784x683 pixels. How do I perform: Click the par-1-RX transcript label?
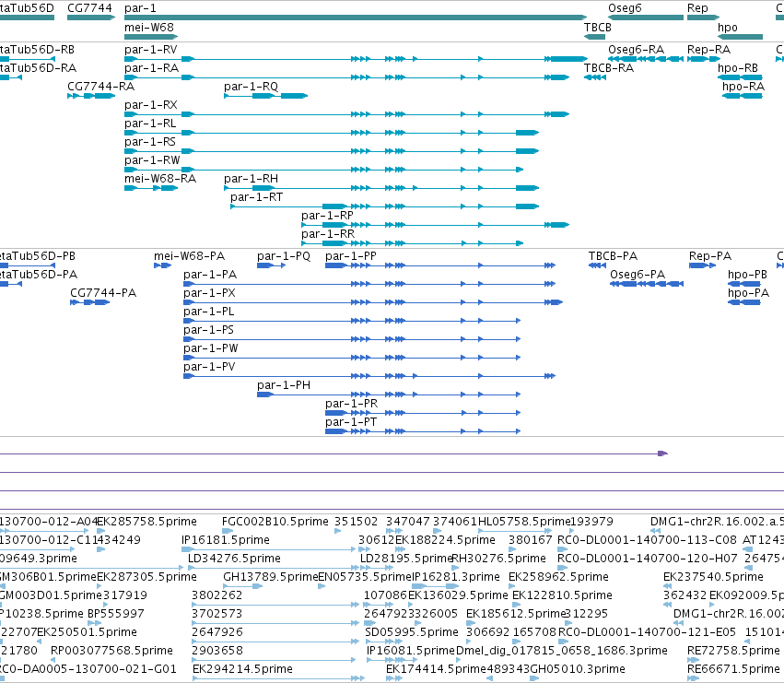[x=150, y=105]
